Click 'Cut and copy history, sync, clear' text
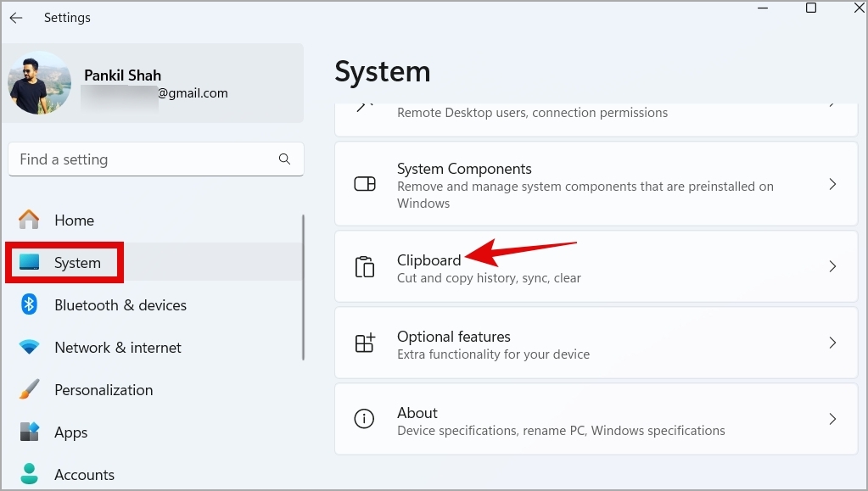The height and width of the screenshot is (491, 868). (x=489, y=278)
